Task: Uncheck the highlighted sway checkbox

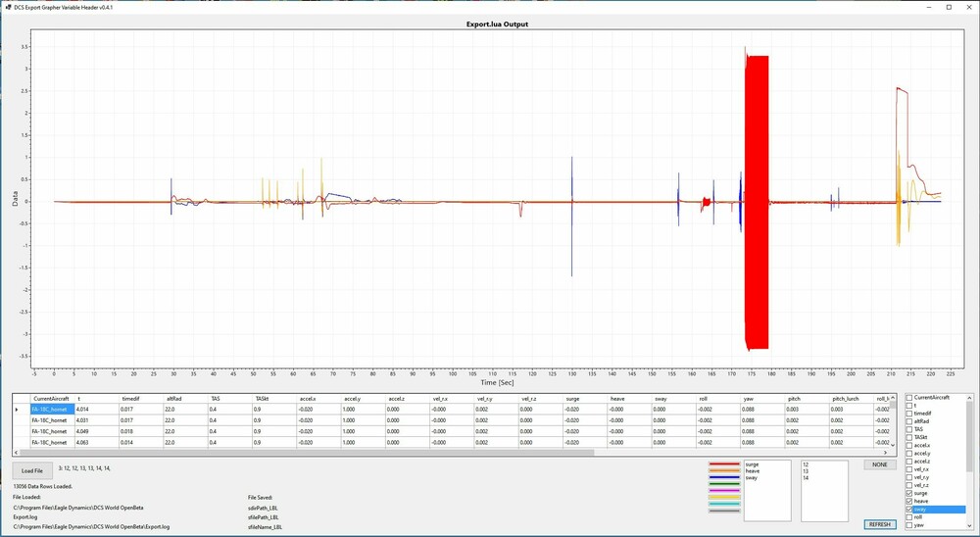Action: point(908,510)
